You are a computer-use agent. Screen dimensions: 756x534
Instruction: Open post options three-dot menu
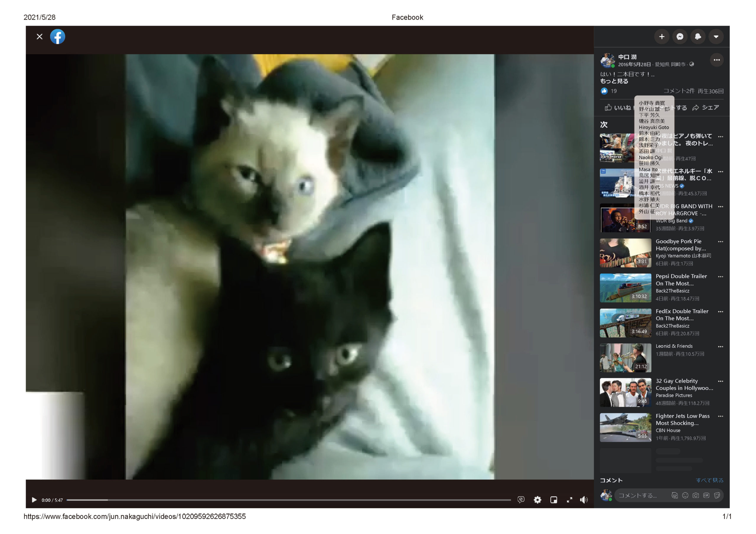point(716,60)
